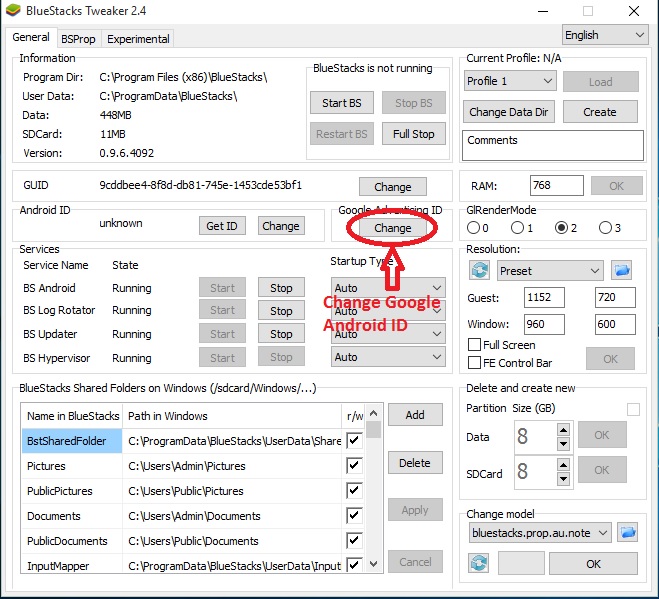Click Delete shared folder button
This screenshot has width=659, height=599.
[415, 463]
